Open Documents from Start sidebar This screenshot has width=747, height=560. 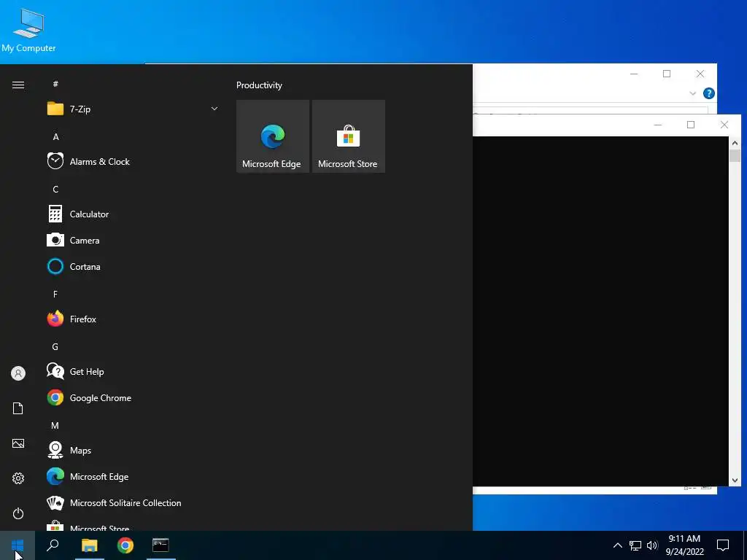click(x=18, y=408)
